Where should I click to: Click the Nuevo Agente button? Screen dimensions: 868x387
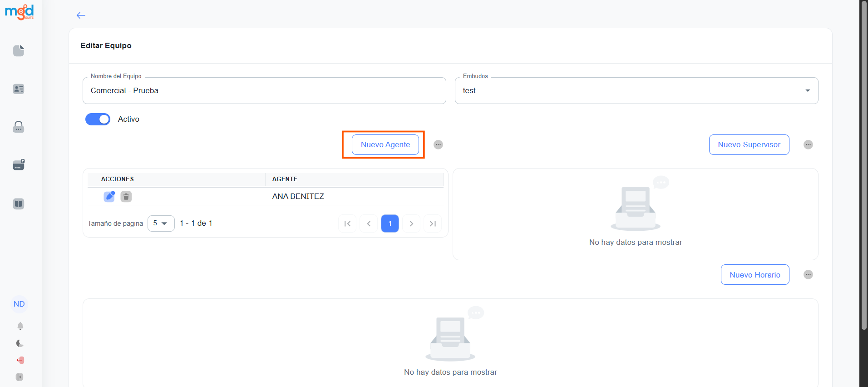pyautogui.click(x=385, y=144)
